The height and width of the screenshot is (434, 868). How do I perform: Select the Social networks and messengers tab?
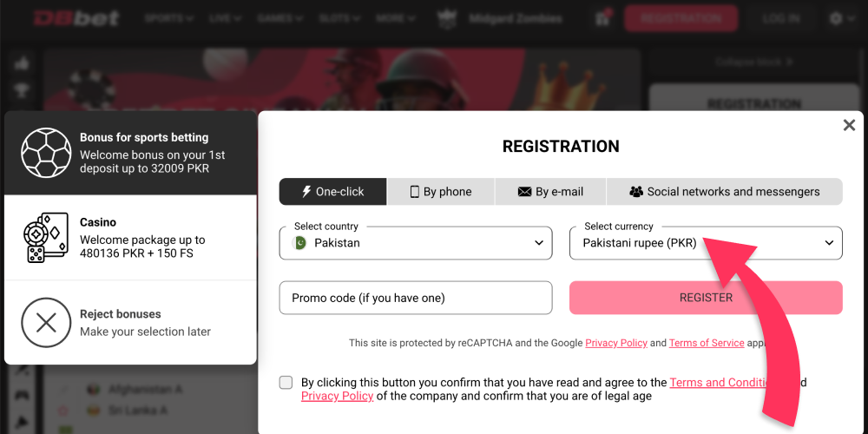click(725, 192)
